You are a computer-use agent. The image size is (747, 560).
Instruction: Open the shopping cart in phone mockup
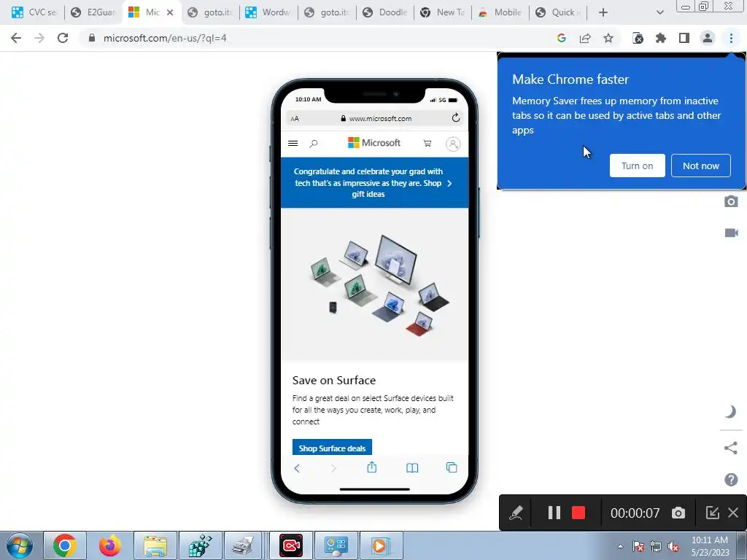point(427,144)
